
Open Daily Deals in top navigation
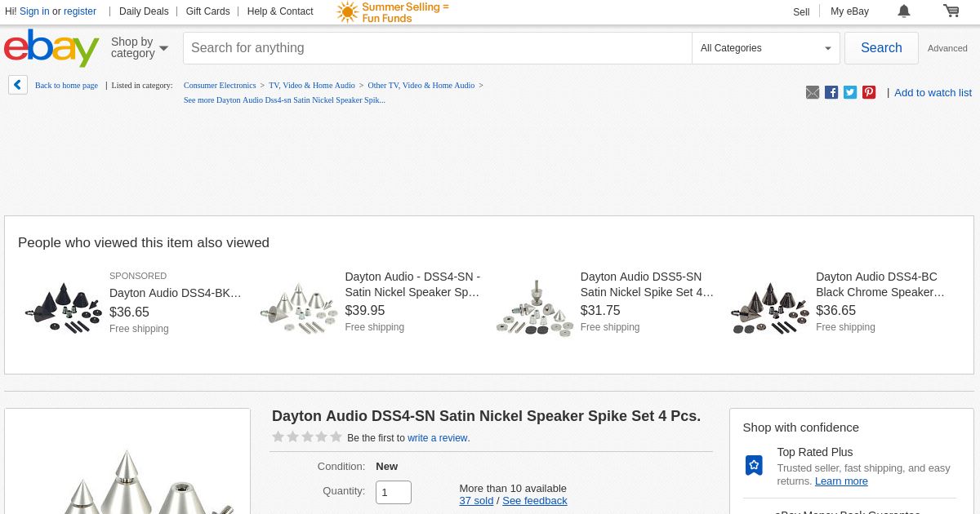[144, 11]
